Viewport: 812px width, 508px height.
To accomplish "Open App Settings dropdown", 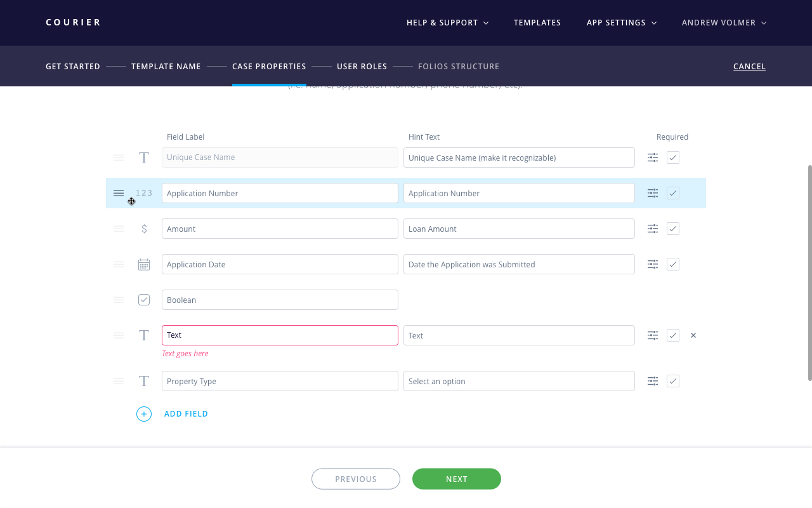I will (621, 23).
